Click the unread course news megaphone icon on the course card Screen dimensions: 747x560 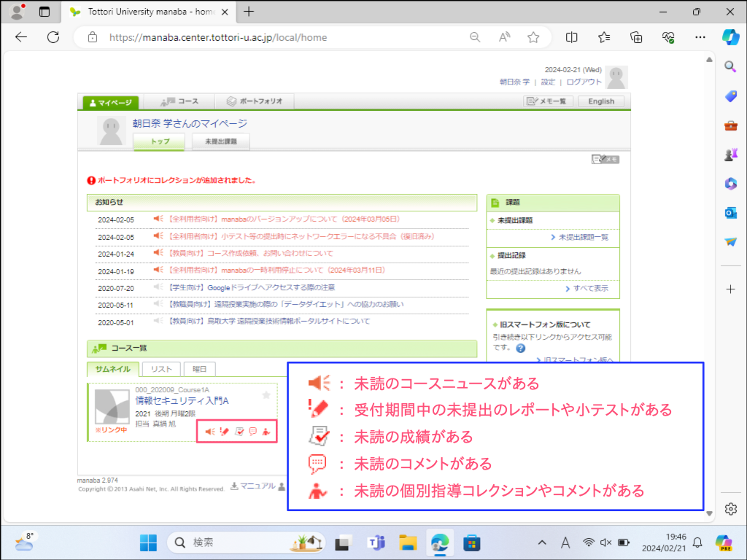point(209,432)
